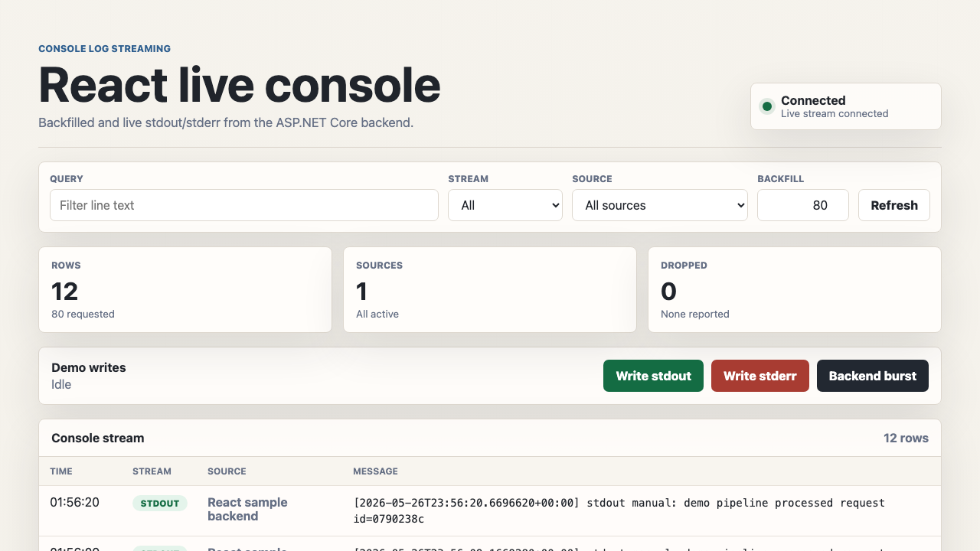Click the "Console log streaming" label
The image size is (980, 551).
[x=105, y=48]
